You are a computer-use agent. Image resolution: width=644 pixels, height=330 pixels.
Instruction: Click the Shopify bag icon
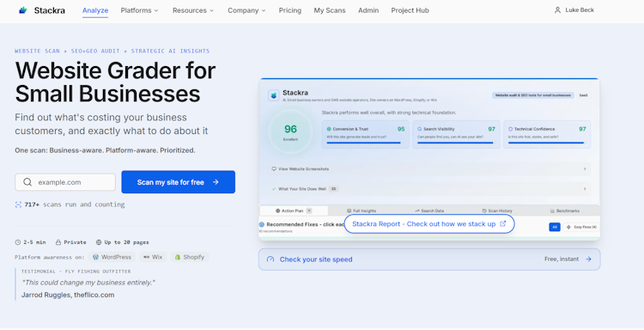(178, 257)
